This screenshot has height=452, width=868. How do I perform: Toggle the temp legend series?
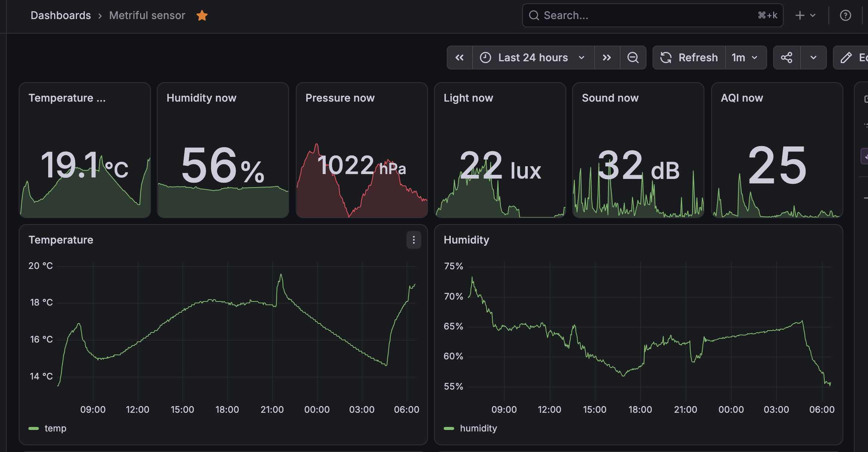click(x=55, y=428)
